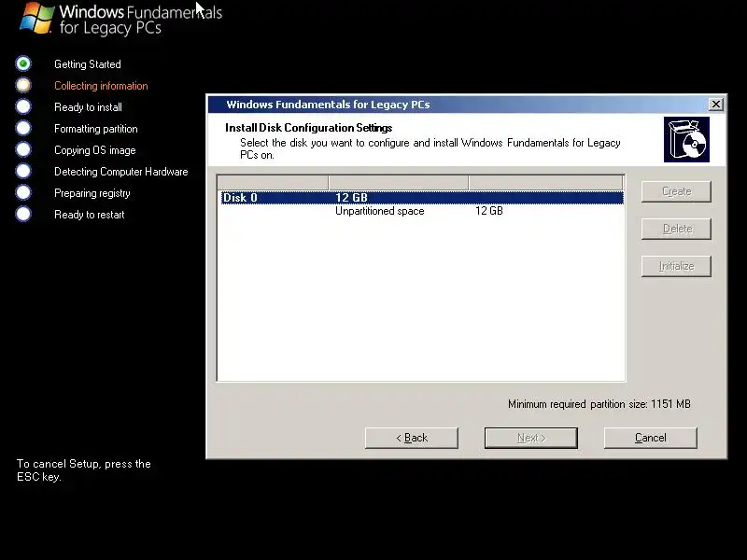Click the Create partition button

[x=676, y=191]
